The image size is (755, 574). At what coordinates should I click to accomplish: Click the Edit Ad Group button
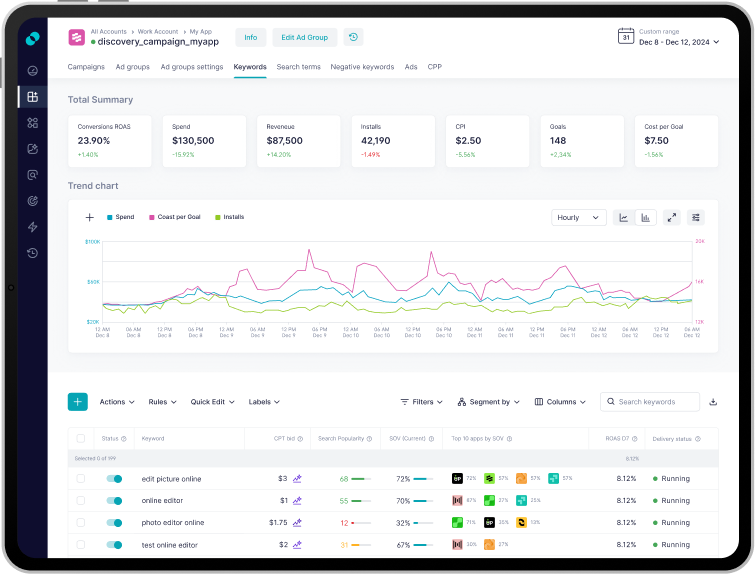coord(304,37)
